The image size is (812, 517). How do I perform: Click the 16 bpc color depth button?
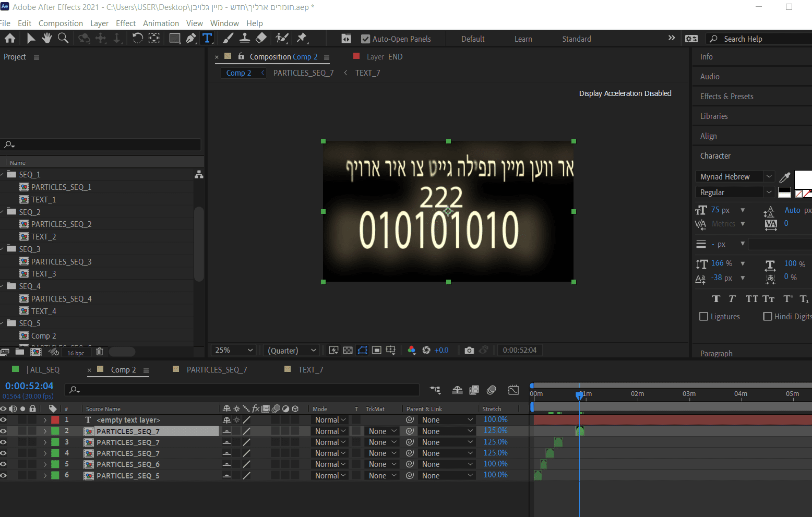76,353
